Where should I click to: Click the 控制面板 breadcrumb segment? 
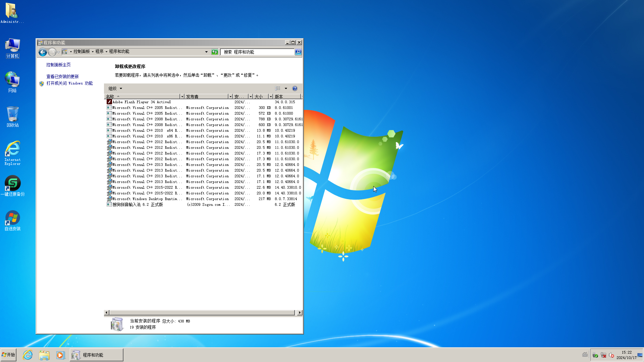82,52
